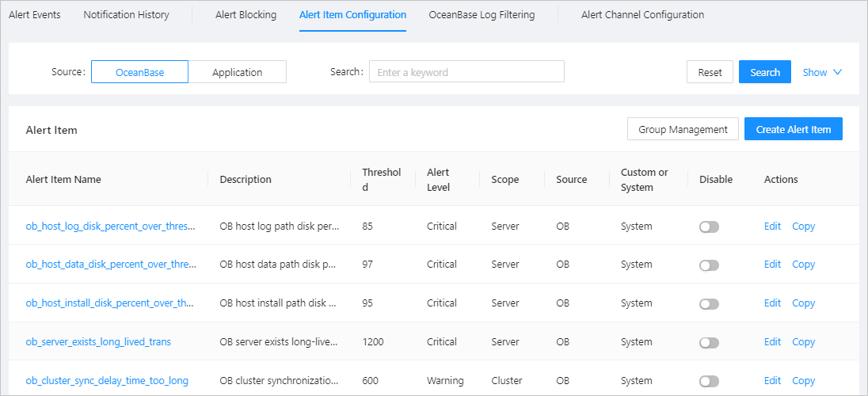Select the Application source option
The width and height of the screenshot is (868, 396).
(x=237, y=72)
